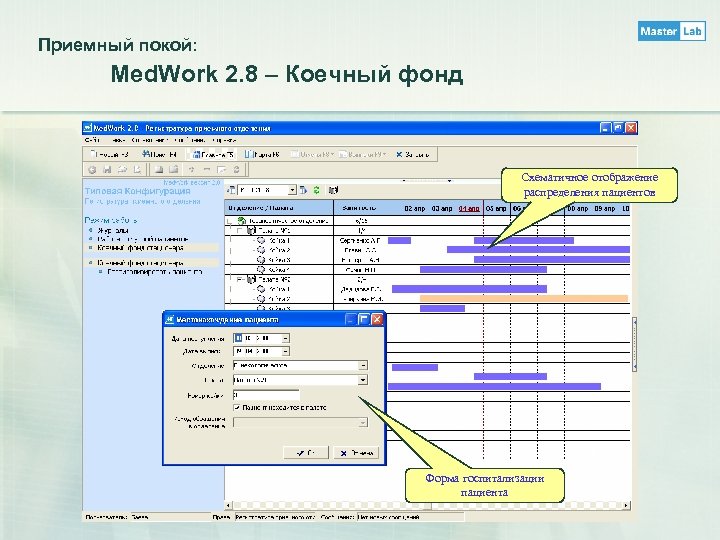
Task: Click the search F4 binoculars toolbar button
Action: click(x=160, y=155)
